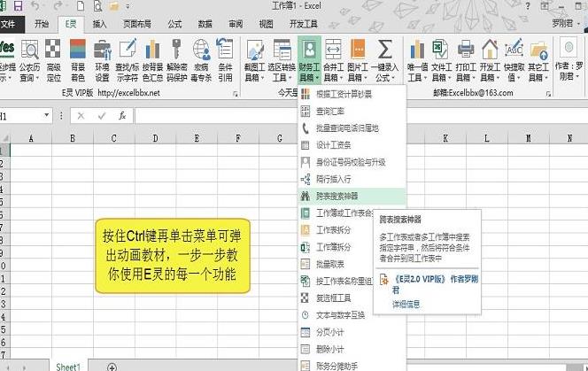This screenshot has width=588, height=371.
Task: Expand the 公农历查询 calendar query dropdown
Action: [29, 60]
